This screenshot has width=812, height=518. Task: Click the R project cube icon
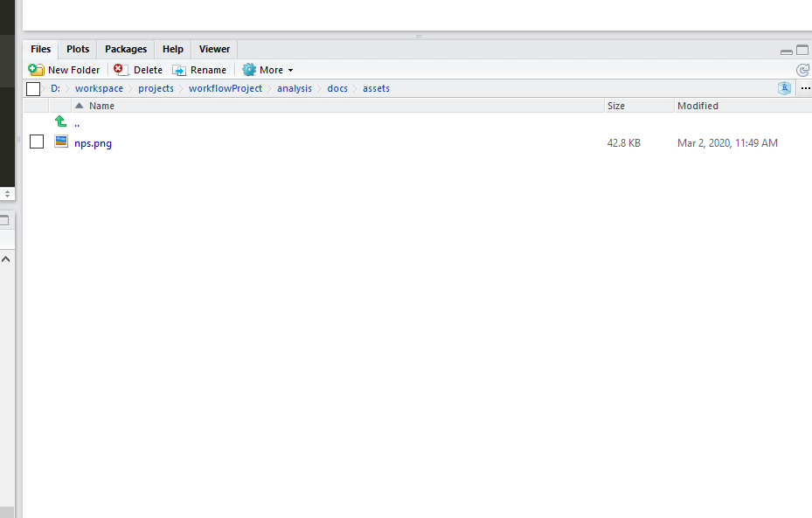click(784, 87)
